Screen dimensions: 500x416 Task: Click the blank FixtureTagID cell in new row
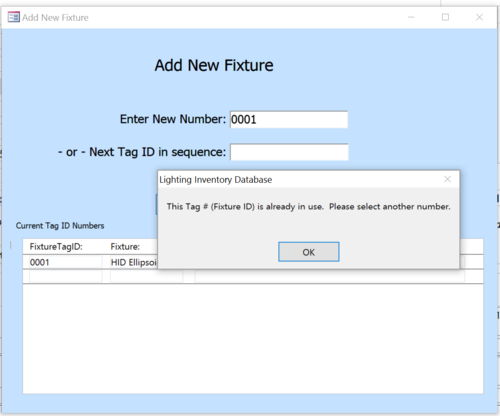point(66,276)
